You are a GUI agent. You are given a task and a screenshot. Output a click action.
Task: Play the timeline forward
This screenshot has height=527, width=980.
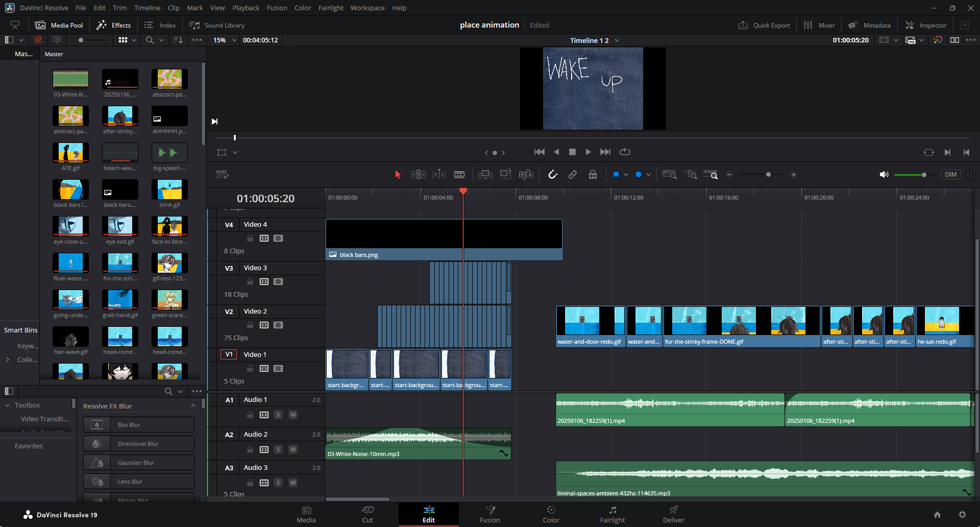[x=588, y=152]
